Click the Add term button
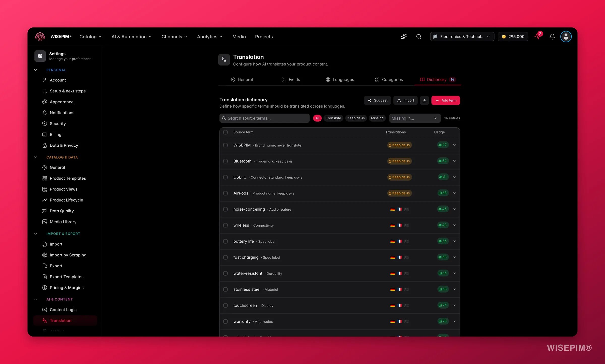This screenshot has width=605, height=364. 445,100
